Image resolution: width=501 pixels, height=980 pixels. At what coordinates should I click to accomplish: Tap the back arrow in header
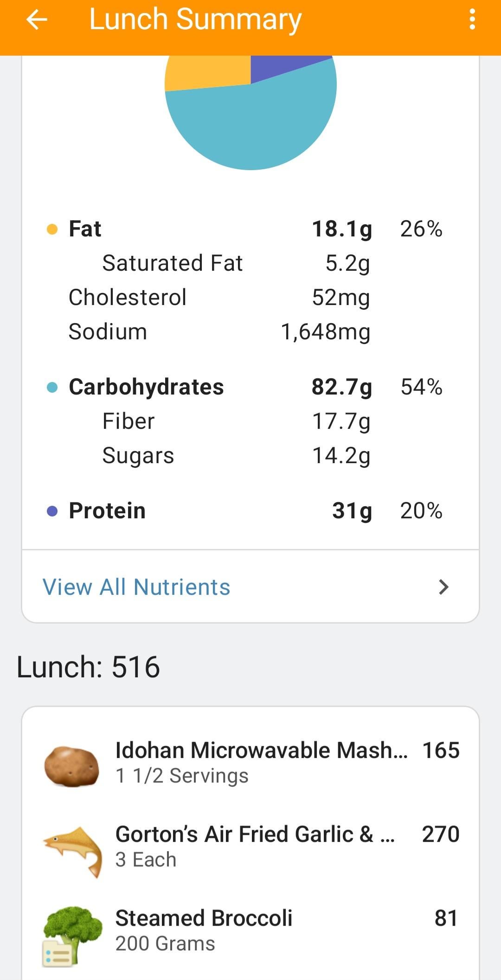pyautogui.click(x=37, y=20)
